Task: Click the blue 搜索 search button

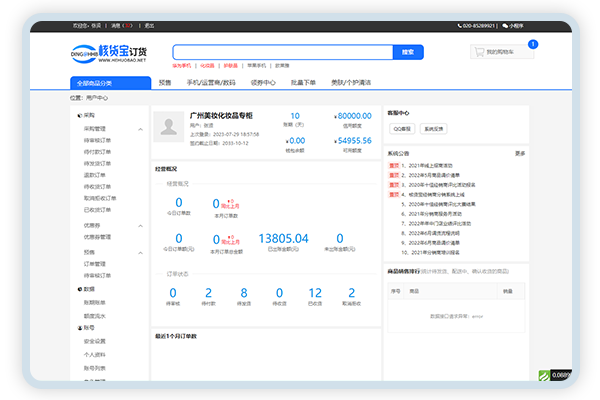Action: tap(406, 51)
